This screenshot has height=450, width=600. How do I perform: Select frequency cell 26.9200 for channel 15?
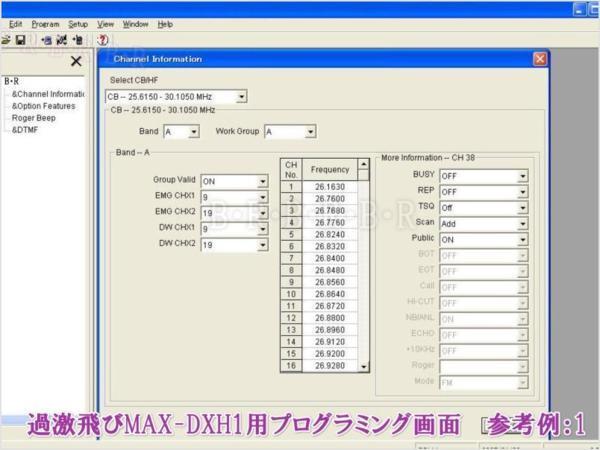click(x=330, y=354)
